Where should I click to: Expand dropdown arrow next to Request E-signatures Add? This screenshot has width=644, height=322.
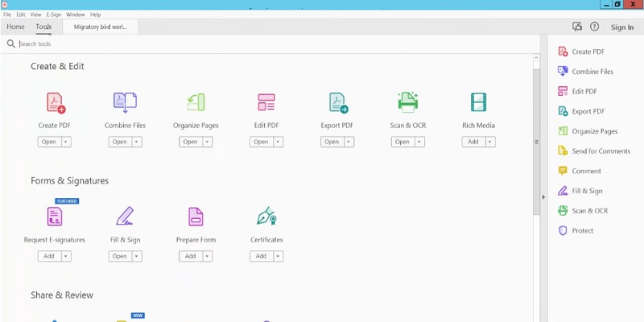pyautogui.click(x=66, y=256)
